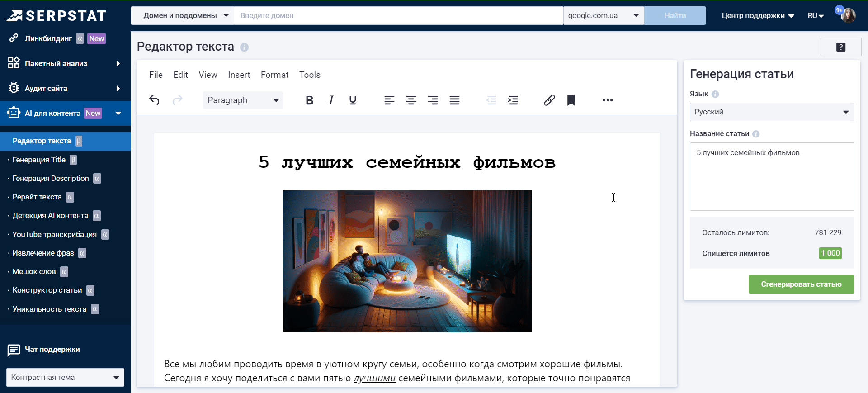The height and width of the screenshot is (393, 868).
Task: Click the undo arrow in editor toolbar
Action: (x=155, y=100)
